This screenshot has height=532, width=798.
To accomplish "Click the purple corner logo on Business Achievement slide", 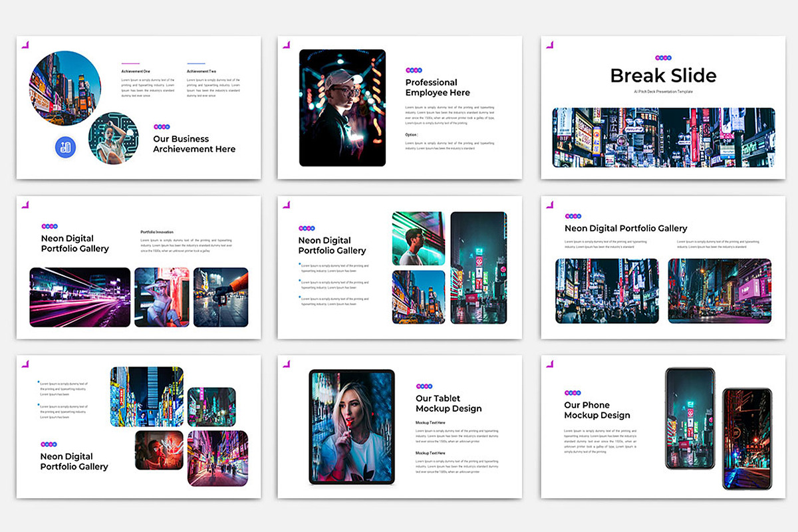I will point(25,45).
